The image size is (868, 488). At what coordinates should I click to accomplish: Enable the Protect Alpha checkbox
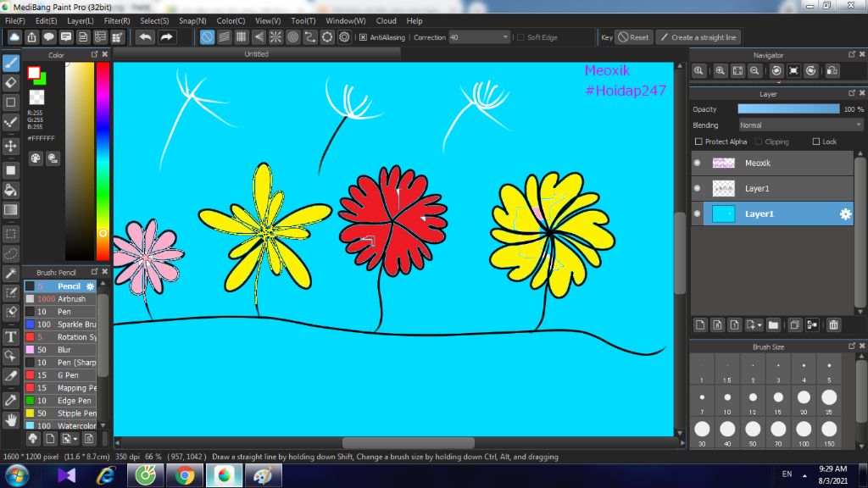click(698, 141)
